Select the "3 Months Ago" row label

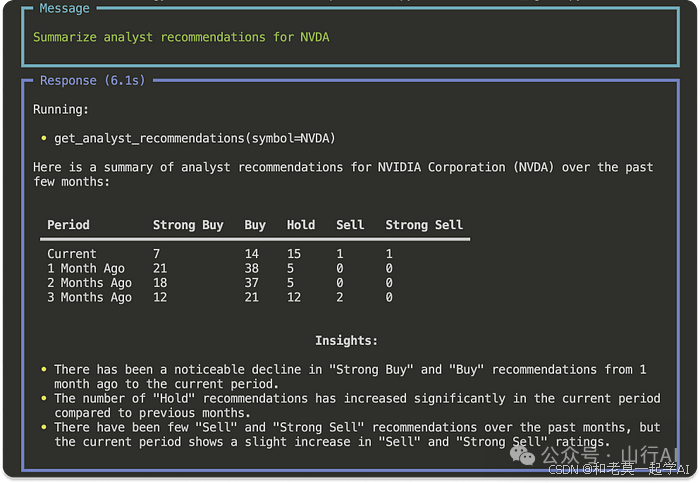pos(89,297)
